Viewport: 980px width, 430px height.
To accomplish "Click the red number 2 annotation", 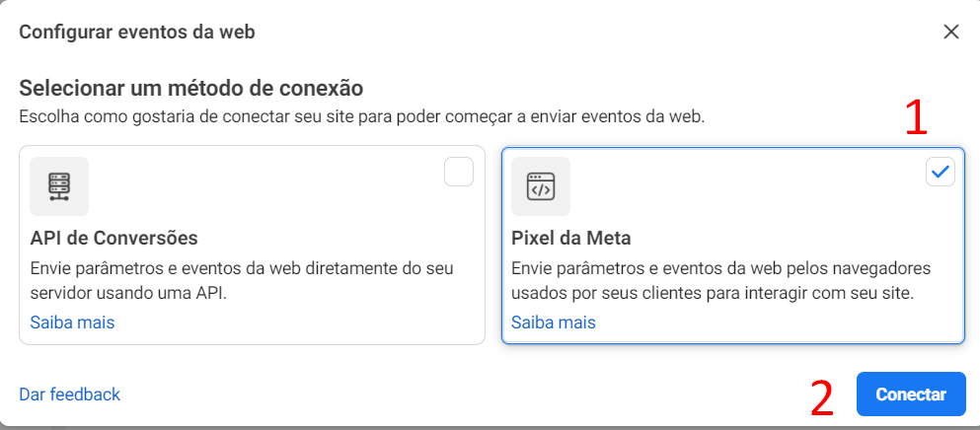I will pyautogui.click(x=822, y=398).
